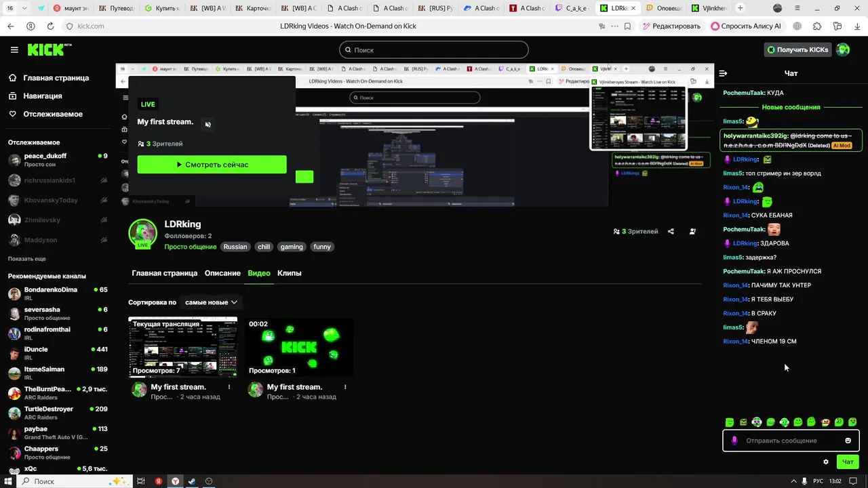Open the sort dropdown самые новые
Screen dimensions: 868x488
pos(211,302)
